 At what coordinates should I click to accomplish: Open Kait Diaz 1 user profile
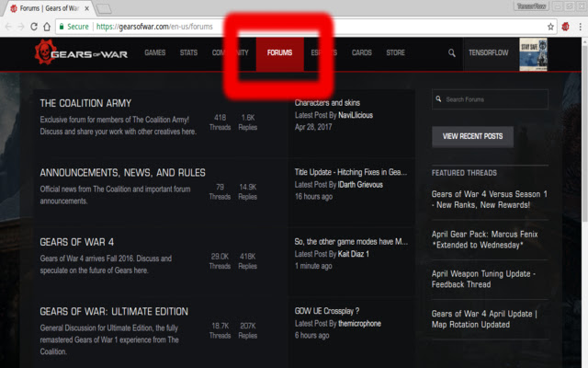(353, 254)
